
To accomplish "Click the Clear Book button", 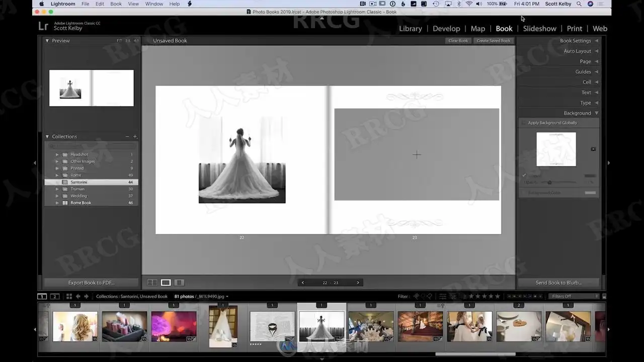I will click(458, 41).
